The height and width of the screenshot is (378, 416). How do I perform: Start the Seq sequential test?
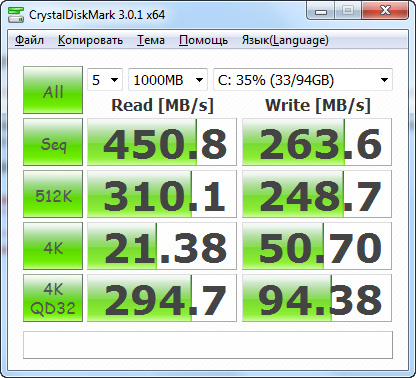[x=53, y=142]
